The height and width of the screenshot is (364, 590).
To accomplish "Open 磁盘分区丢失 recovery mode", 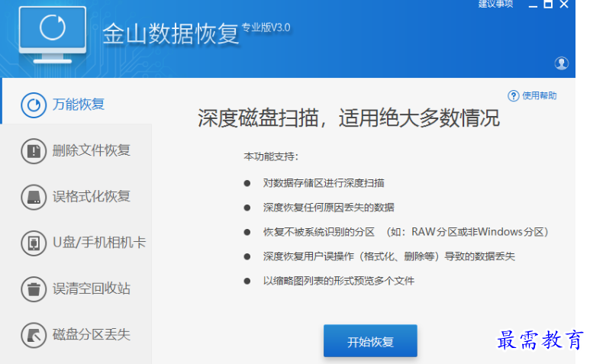I will pos(76,335).
